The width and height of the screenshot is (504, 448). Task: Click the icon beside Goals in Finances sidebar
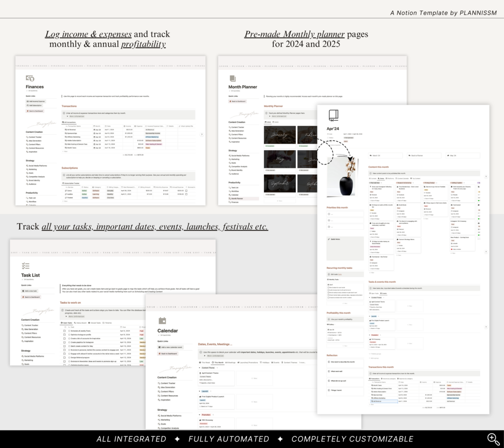(x=27, y=173)
